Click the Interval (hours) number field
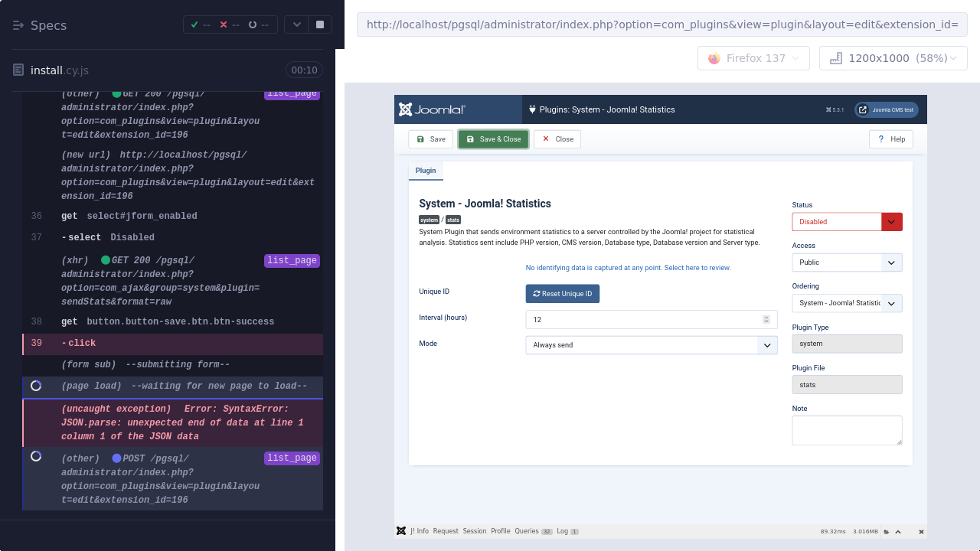 652,320
